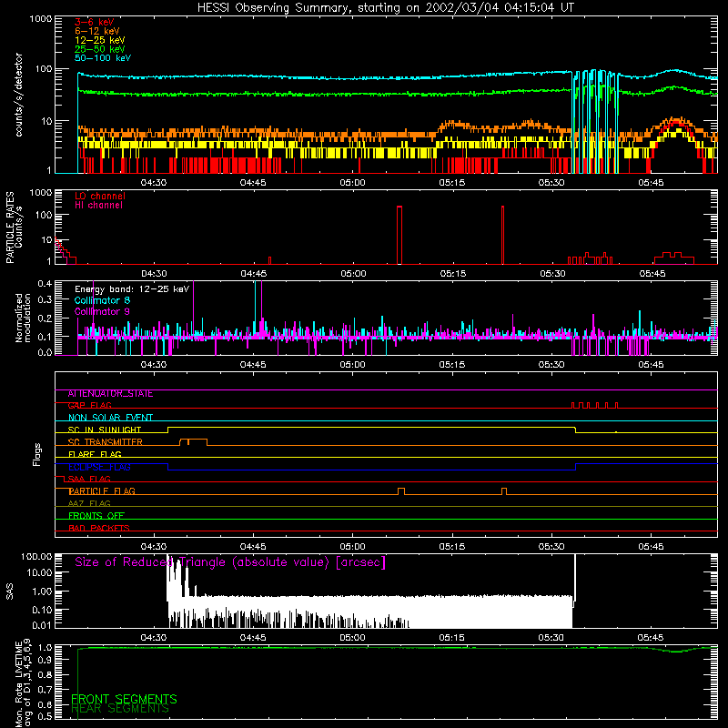Click the GAP_FLAG pulses after 05:30
The image size is (728, 728).
click(x=594, y=405)
